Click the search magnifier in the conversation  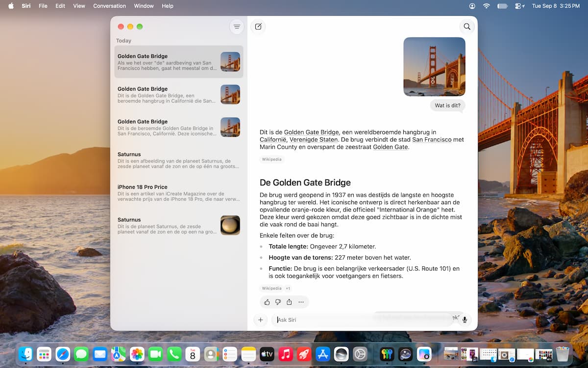pyautogui.click(x=467, y=26)
